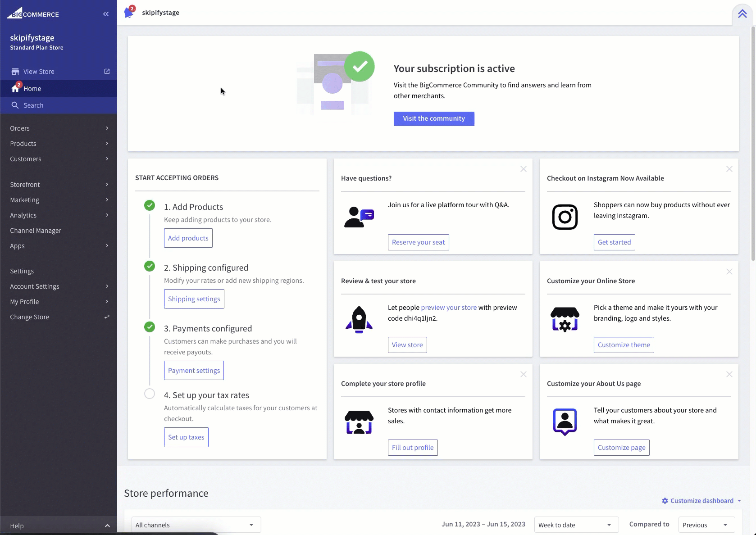Screen dimensions: 756x535
Task: Open Settings in sidebar
Action: coord(59,271)
